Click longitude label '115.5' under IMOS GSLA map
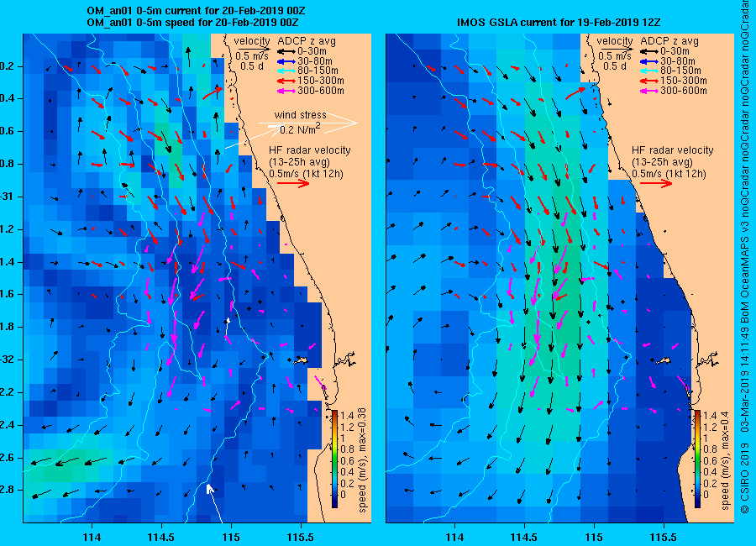The image size is (756, 546). 664,537
